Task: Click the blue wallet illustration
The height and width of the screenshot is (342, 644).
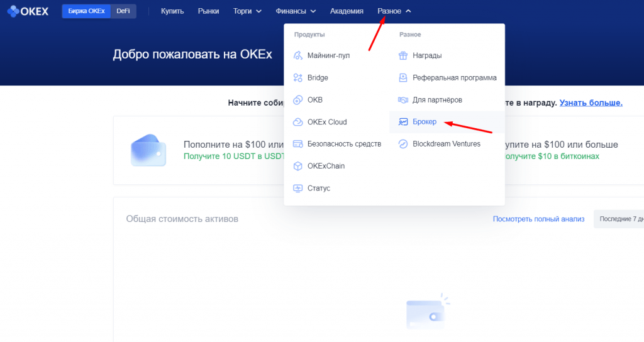Action: [148, 150]
